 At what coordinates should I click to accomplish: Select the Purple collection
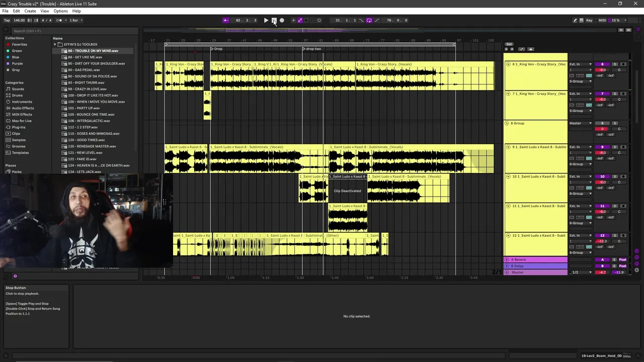coord(17,63)
